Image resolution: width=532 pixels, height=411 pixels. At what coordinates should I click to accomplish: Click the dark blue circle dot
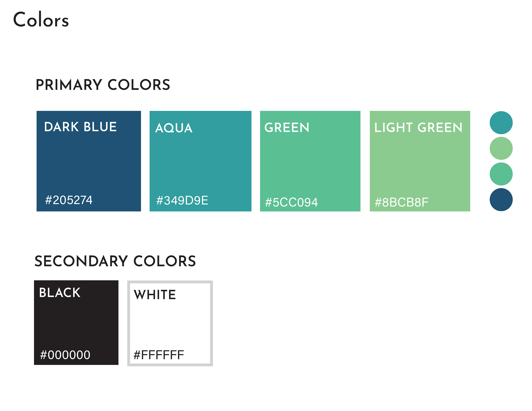point(501,199)
